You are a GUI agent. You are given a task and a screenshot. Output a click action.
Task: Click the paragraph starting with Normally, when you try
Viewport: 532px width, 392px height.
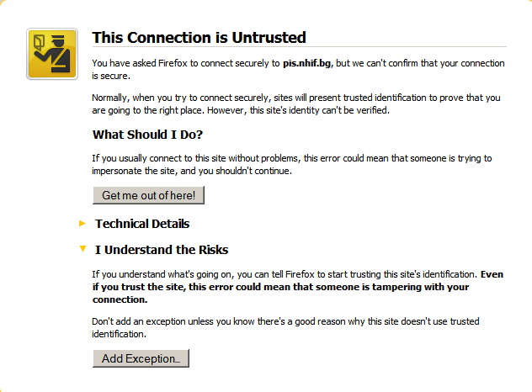295,103
